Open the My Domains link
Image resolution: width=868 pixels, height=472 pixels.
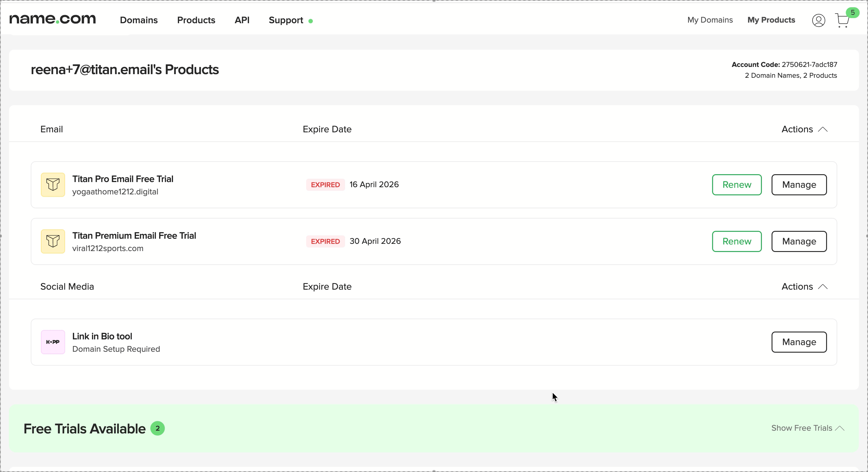710,20
